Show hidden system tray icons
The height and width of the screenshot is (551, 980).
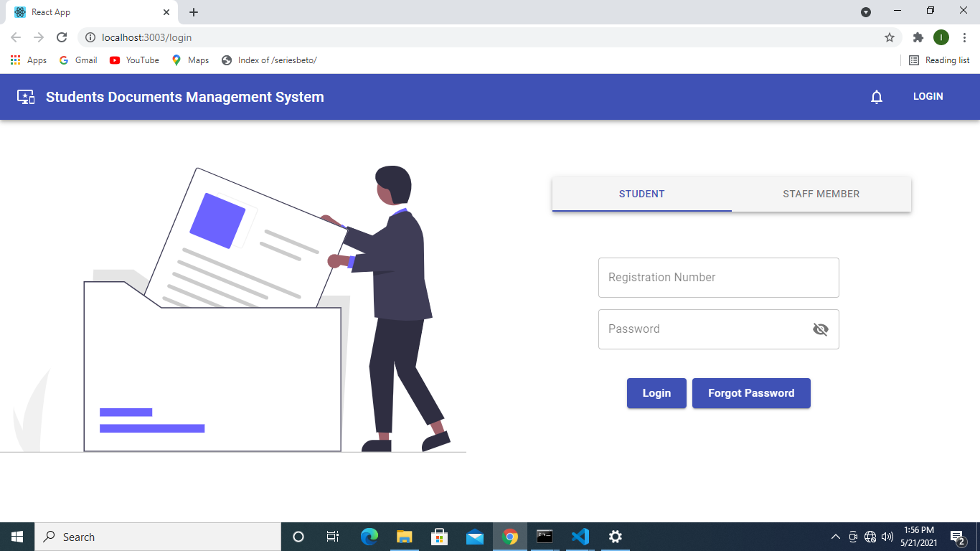(x=835, y=537)
